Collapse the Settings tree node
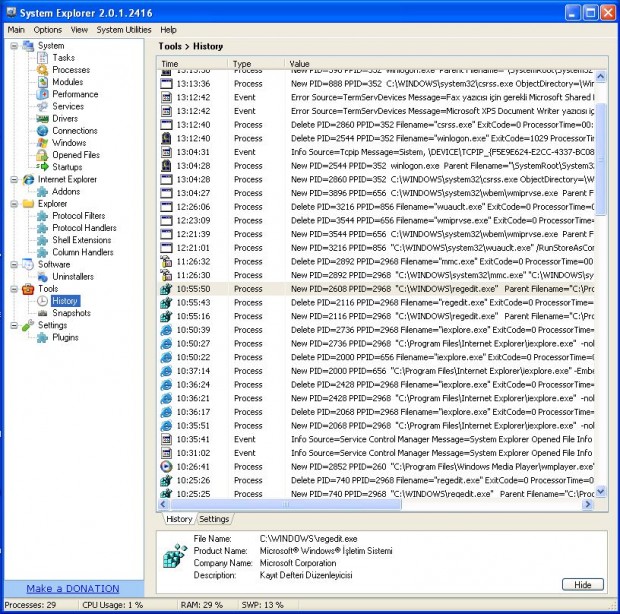 (x=14, y=326)
